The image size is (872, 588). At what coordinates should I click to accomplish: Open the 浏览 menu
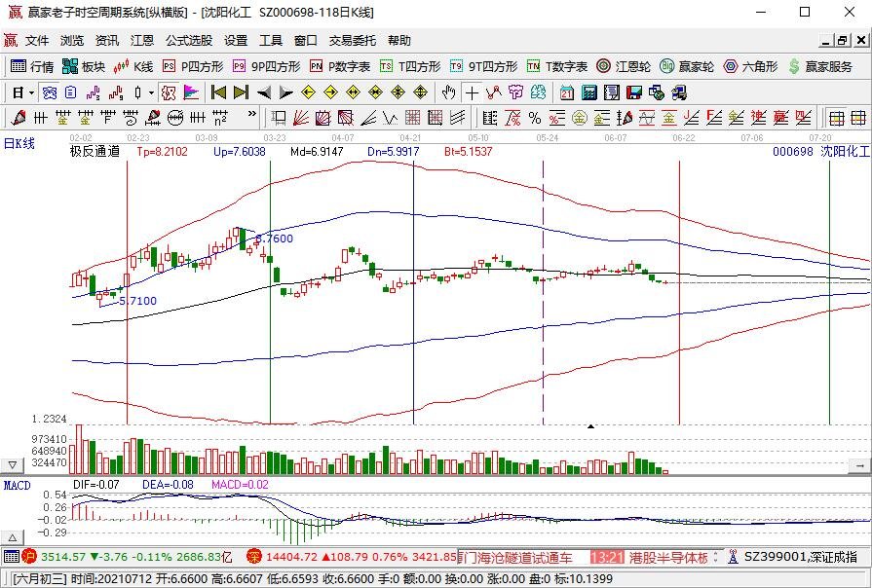coord(72,41)
